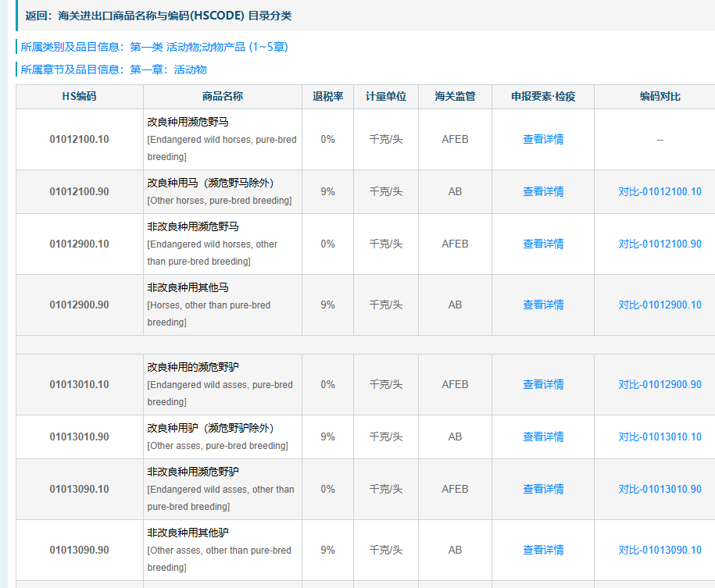715x588 pixels.
Task: Click the 计量单位 column header
Action: [x=386, y=97]
